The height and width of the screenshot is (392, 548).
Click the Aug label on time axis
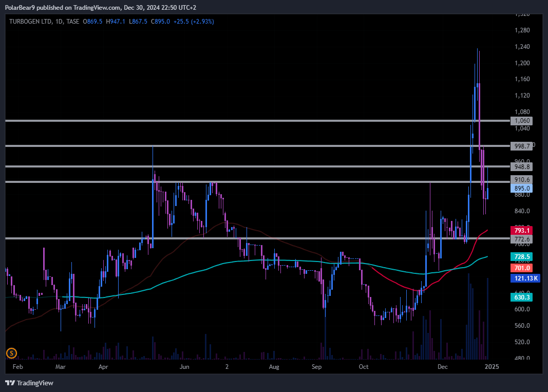274,366
